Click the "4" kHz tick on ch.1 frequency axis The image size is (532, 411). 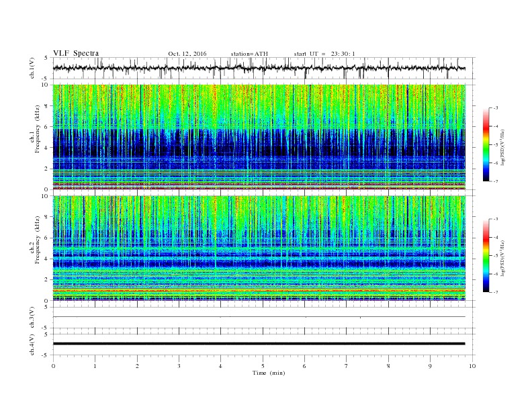pyautogui.click(x=47, y=148)
